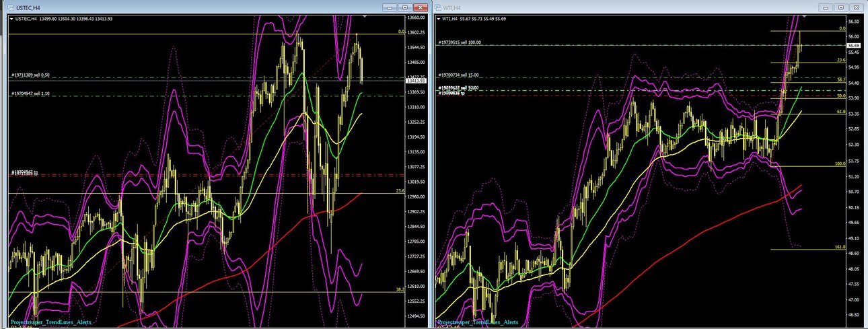868x329 pixels.
Task: Restore the USTEC,H4 chart window
Action: click(x=405, y=7)
